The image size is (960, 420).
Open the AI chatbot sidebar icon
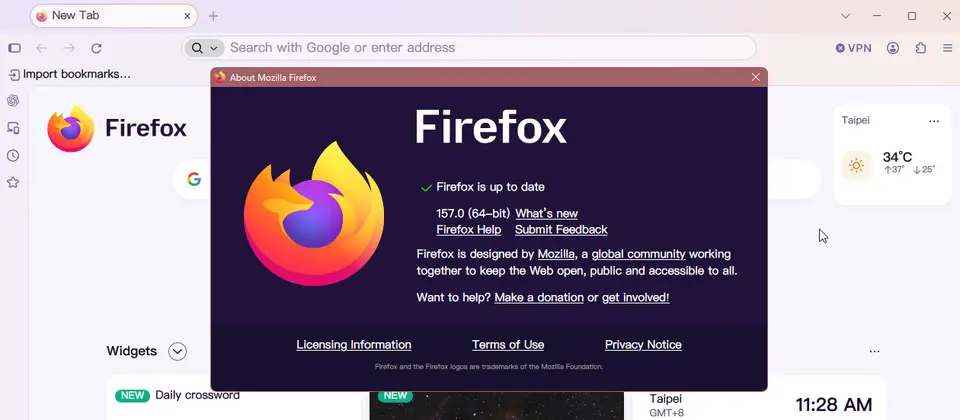coord(13,100)
